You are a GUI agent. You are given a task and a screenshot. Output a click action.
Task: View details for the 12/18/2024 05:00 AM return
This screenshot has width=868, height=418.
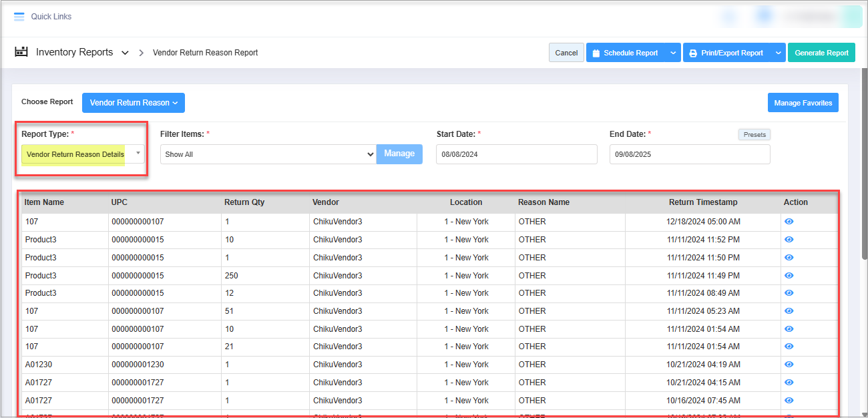(x=789, y=222)
